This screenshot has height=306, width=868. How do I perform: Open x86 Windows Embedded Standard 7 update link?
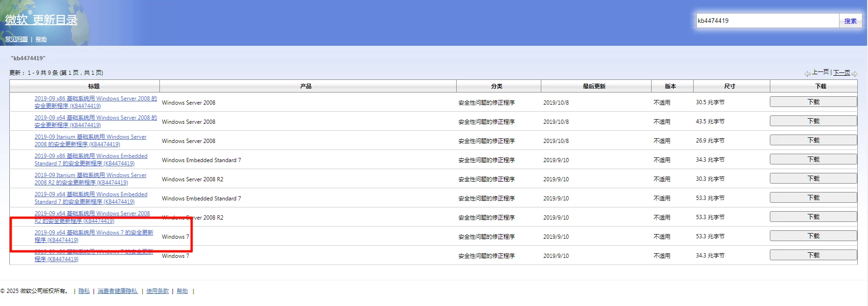[x=91, y=156]
